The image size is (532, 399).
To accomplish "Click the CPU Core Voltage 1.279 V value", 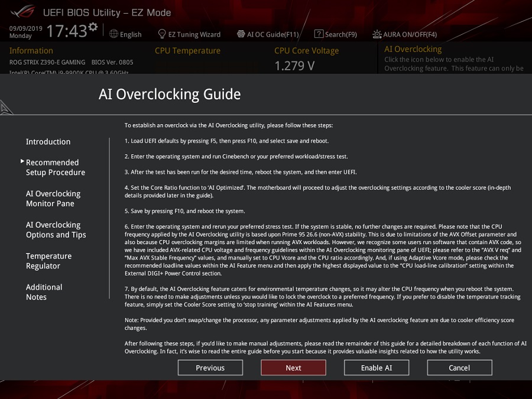I will [x=294, y=66].
